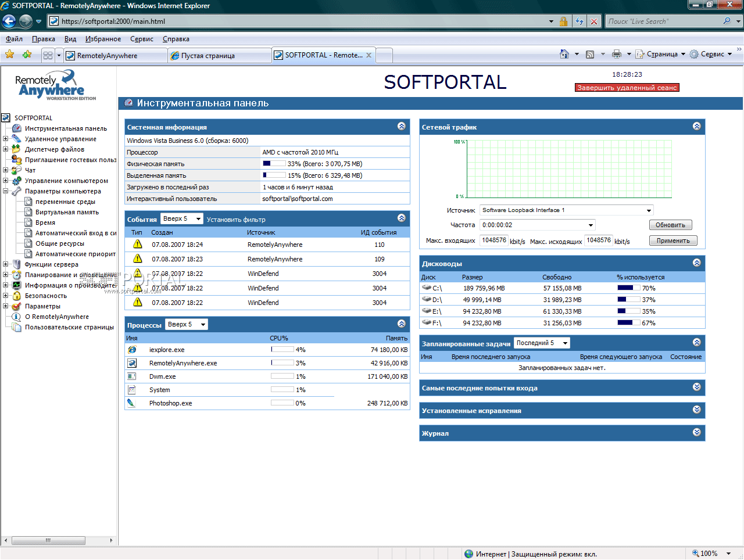744x560 pixels.
Task: Open the network source interface dropdown
Action: [649, 210]
